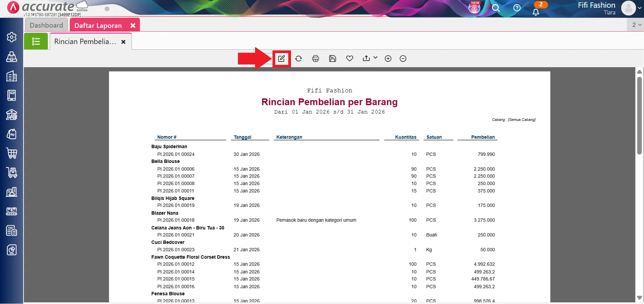Open the user avatar account menu
Image resolution: width=644 pixels, height=304 pixels.
(x=629, y=8)
